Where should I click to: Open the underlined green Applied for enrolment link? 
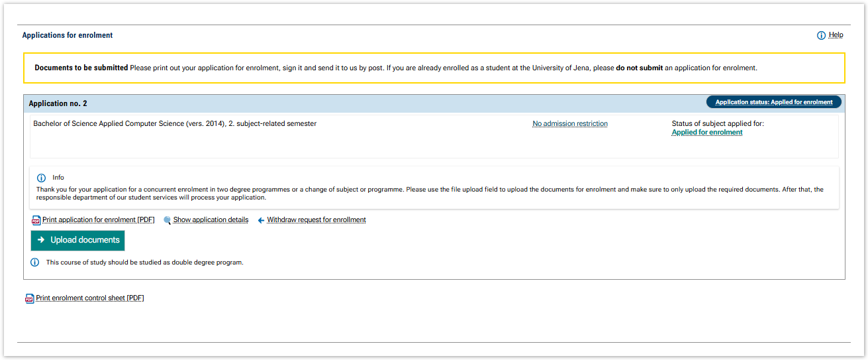pos(706,133)
